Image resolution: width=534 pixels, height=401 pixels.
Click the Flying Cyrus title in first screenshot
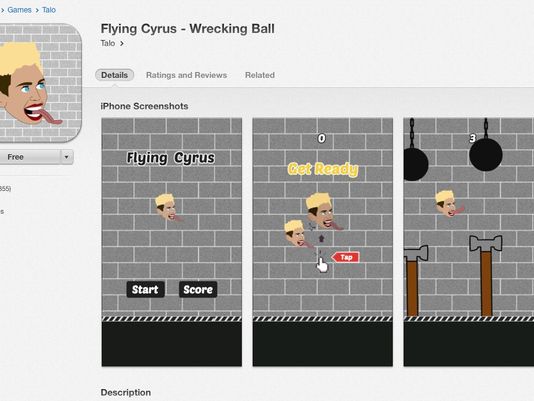pos(171,158)
